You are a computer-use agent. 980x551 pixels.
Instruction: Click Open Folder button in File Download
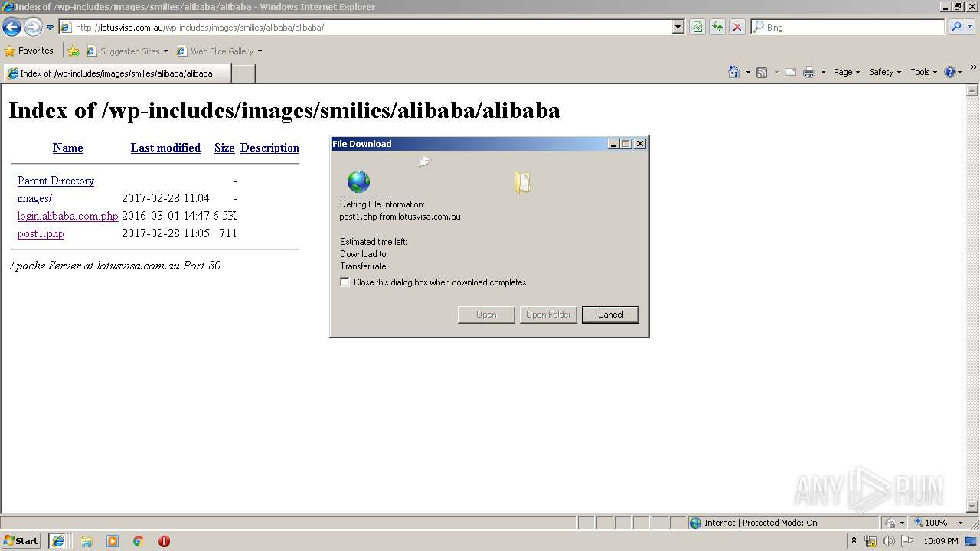pyautogui.click(x=548, y=315)
